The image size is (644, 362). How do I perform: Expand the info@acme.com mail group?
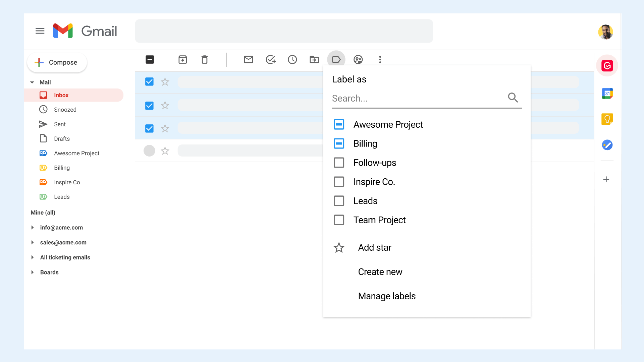tap(33, 227)
